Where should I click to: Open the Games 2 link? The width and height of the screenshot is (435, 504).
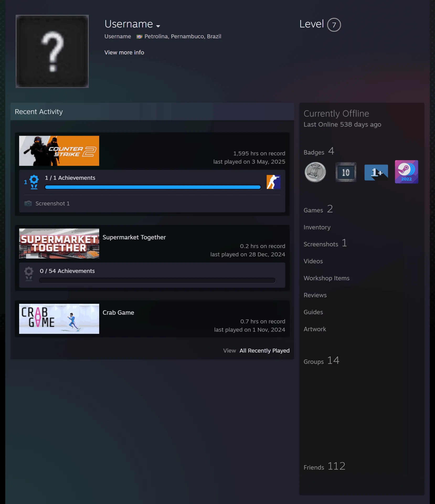[318, 209]
